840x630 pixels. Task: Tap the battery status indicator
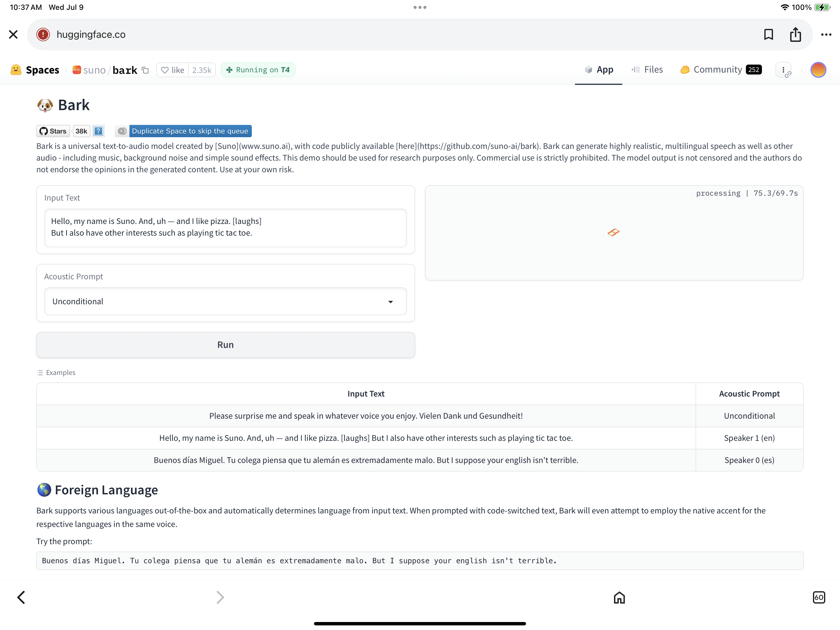click(x=822, y=7)
